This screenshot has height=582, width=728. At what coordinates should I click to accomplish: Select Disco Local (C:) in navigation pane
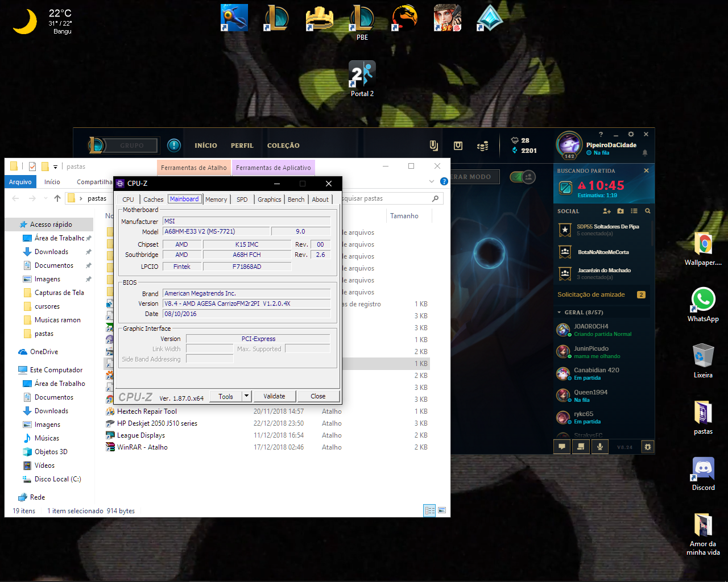57,479
